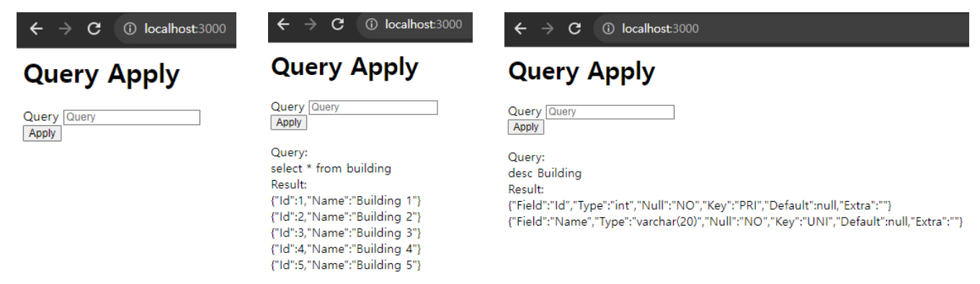Click the Query input in the left window

click(132, 117)
